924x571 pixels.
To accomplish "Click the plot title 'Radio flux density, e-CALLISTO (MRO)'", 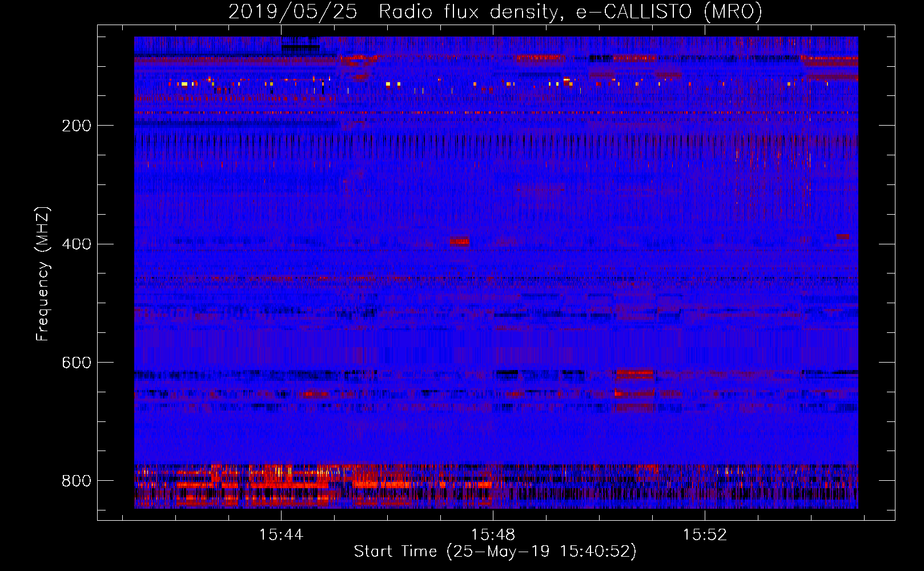I will click(571, 11).
